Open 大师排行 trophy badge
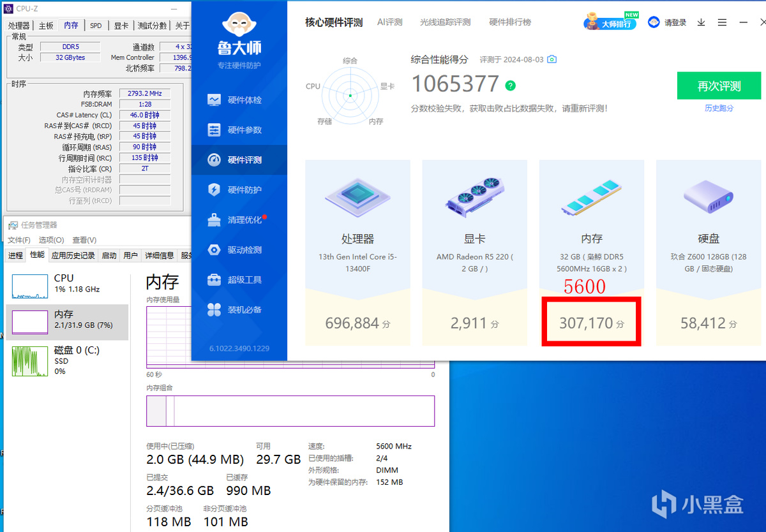 (x=611, y=22)
